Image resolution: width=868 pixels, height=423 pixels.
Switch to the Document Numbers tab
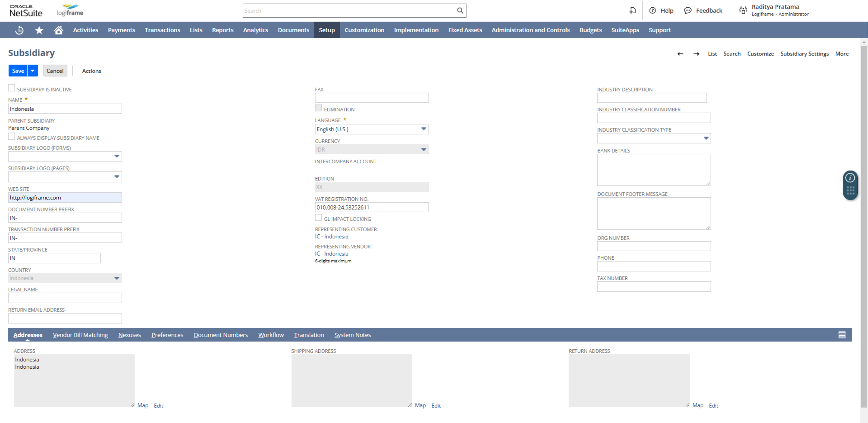point(220,334)
